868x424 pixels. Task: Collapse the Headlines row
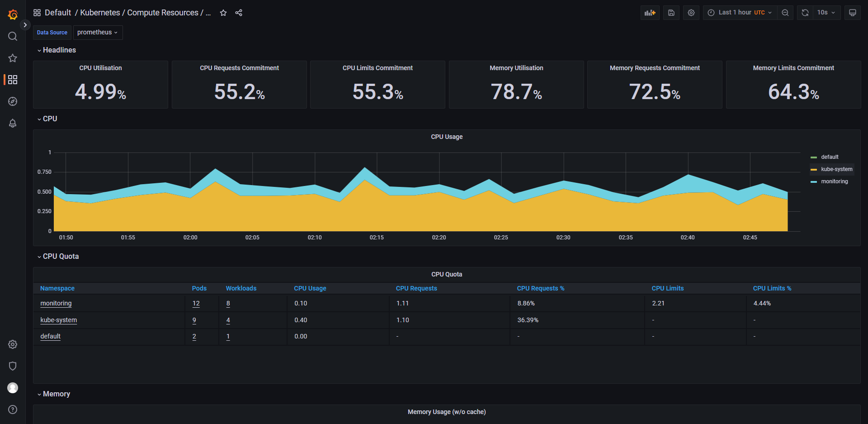coord(59,50)
